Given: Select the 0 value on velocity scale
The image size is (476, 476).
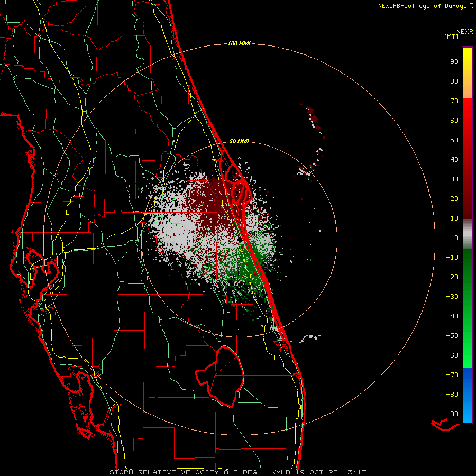Looking at the screenshot, I should tap(456, 238).
